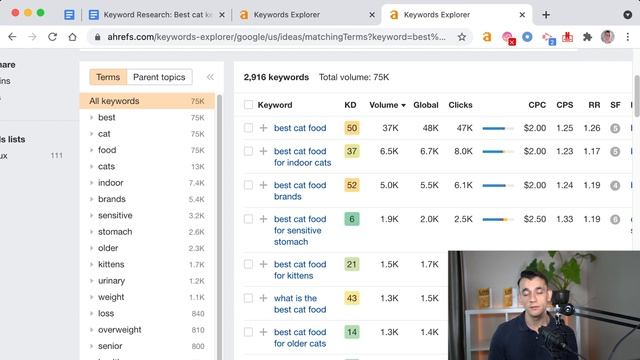Add 'best cat food brands' with plus icon
The height and width of the screenshot is (360, 640).
tap(263, 185)
